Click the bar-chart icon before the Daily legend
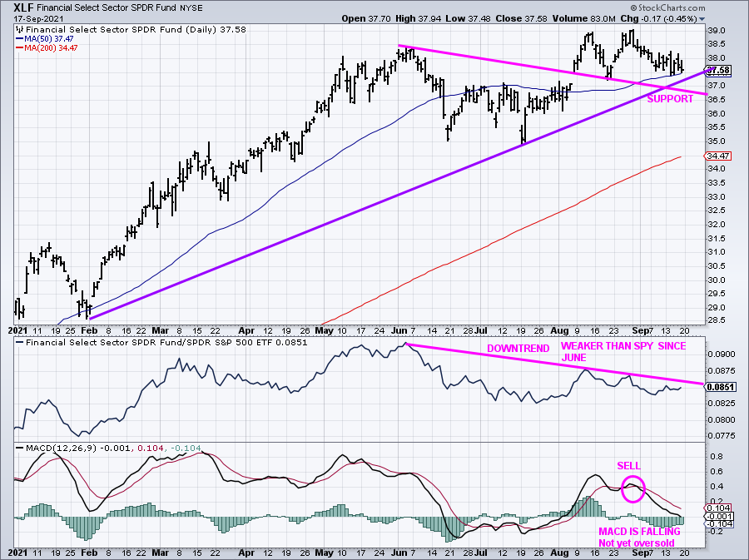The image size is (749, 560). [x=20, y=30]
